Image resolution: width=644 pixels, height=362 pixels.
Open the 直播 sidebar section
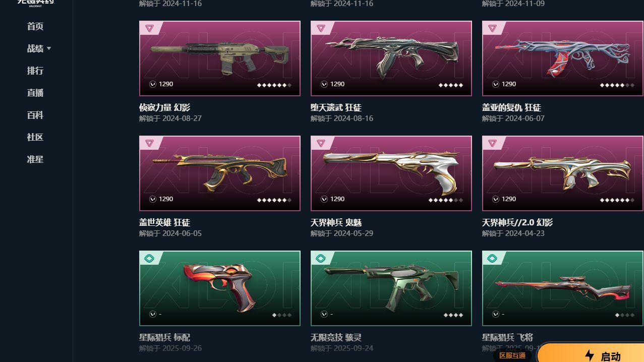(x=35, y=93)
